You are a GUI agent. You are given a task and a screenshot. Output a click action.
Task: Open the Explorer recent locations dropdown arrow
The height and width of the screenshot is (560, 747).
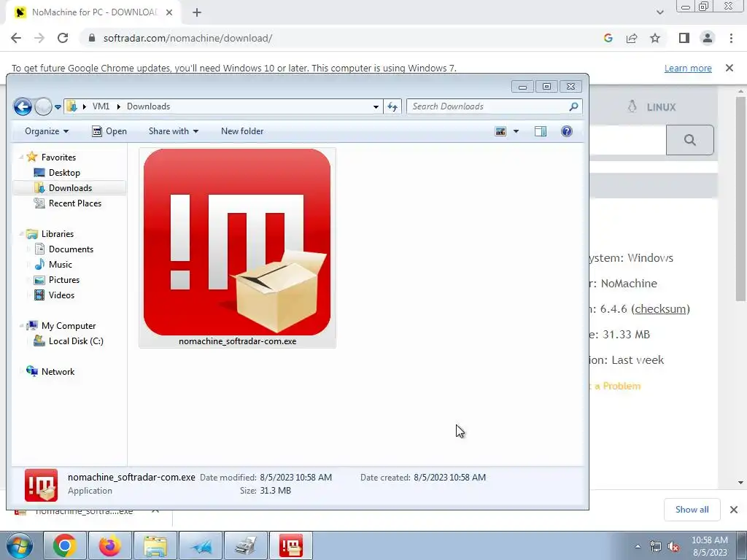click(58, 107)
